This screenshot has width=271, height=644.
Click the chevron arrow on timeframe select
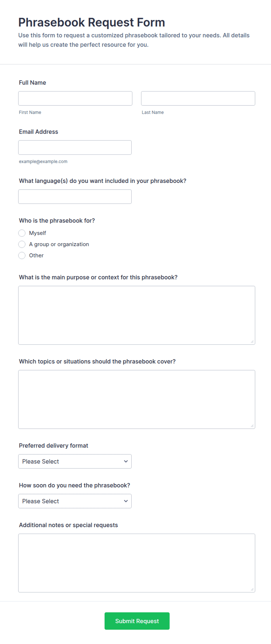click(x=126, y=501)
